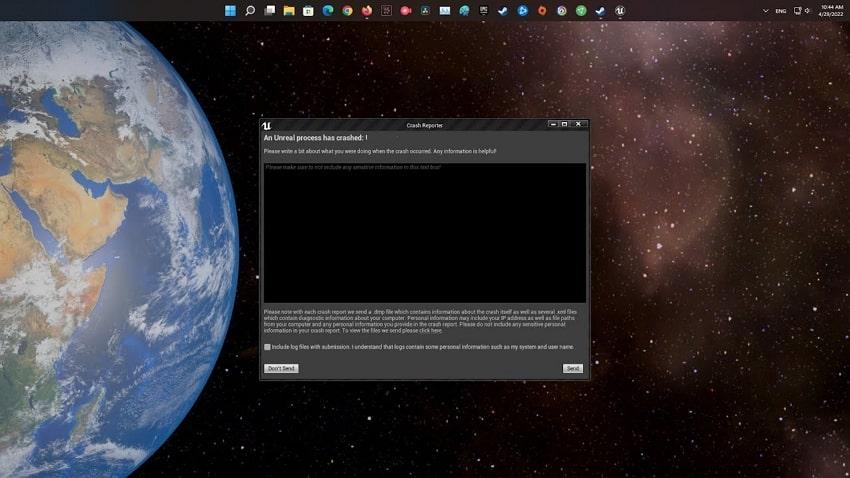Open the Steam icon next to Epic Games
This screenshot has width=850, height=478.
[503, 11]
